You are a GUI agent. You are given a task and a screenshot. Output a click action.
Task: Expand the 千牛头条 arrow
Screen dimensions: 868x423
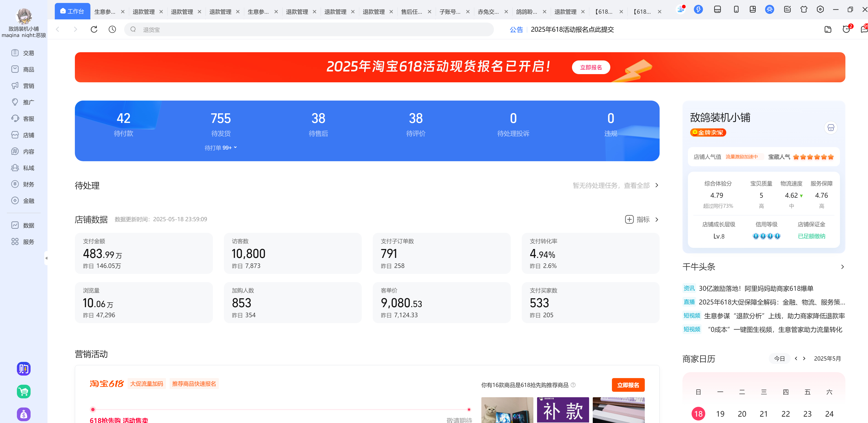(x=842, y=267)
